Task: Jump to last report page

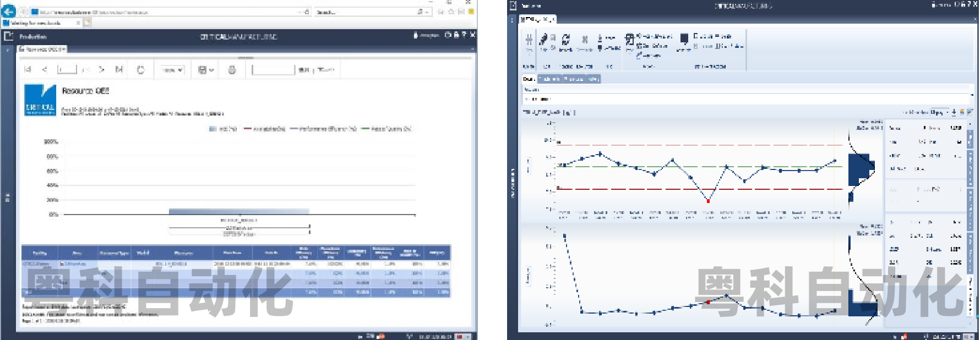Action: (119, 70)
